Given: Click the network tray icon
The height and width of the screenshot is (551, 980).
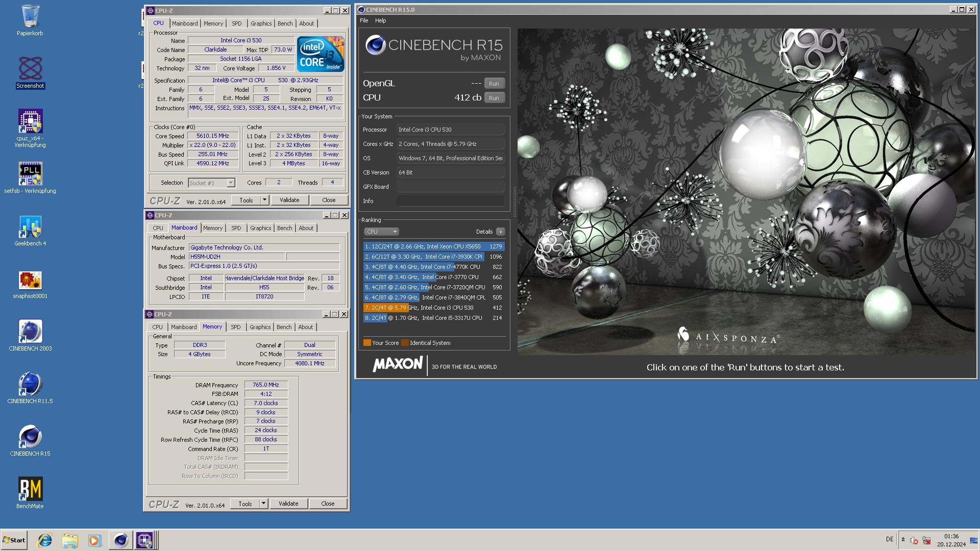Looking at the screenshot, I should click(x=926, y=540).
